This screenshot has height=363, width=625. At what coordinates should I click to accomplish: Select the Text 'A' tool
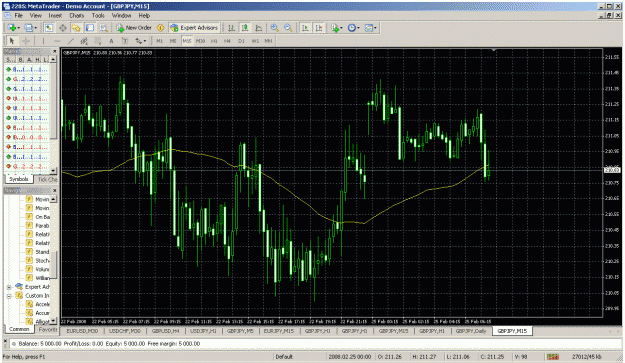[x=111, y=41]
